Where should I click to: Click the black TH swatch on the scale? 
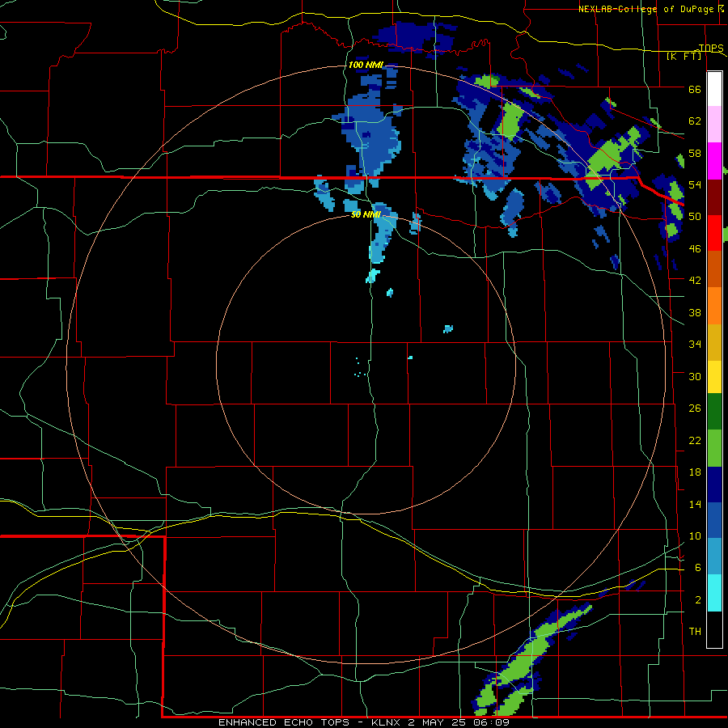pos(714,629)
